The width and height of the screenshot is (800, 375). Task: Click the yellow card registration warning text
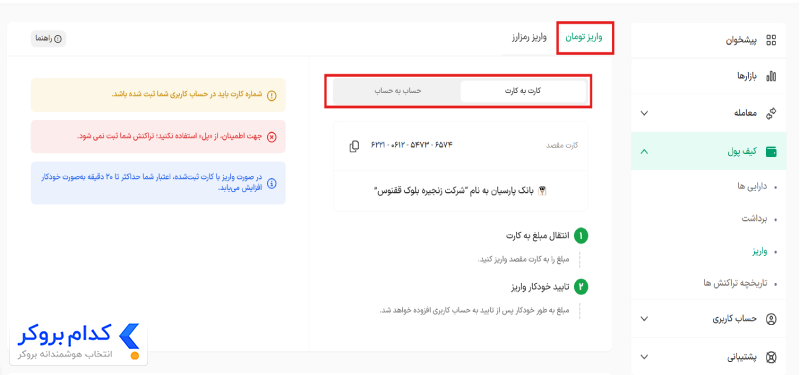pos(187,95)
